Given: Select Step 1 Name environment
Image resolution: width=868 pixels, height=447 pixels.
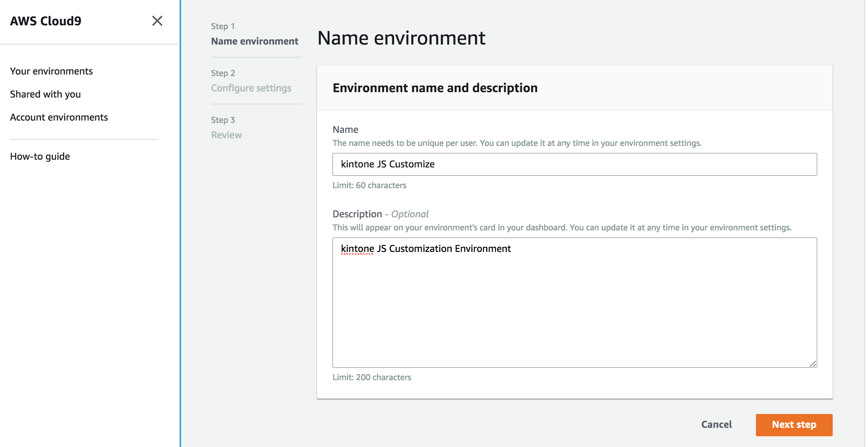Looking at the screenshot, I should point(255,41).
